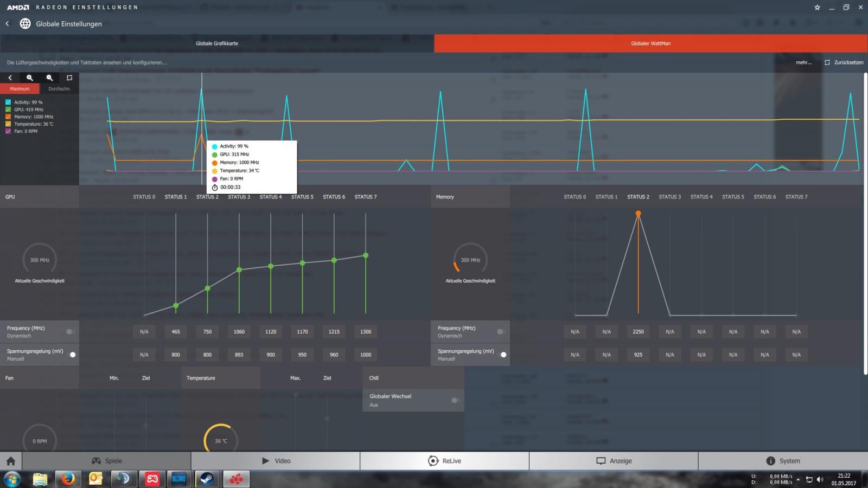Toggle Memory Spannungsregelung (mV) switch
This screenshot has width=868, height=488.
pos(502,355)
